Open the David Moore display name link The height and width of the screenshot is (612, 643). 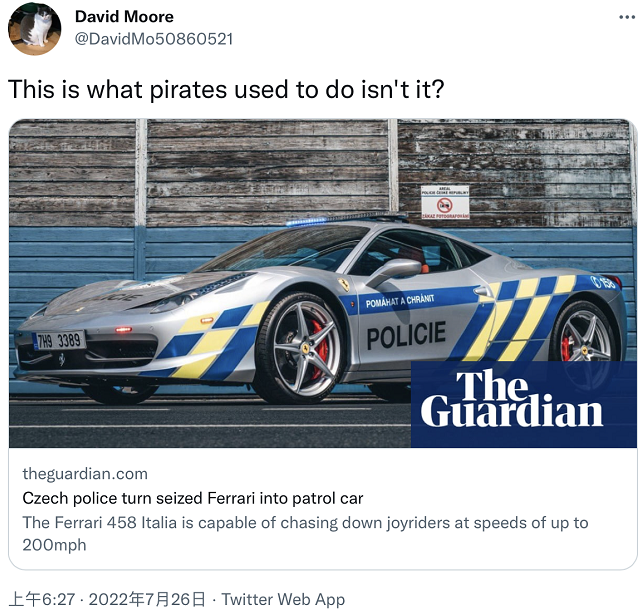(124, 17)
